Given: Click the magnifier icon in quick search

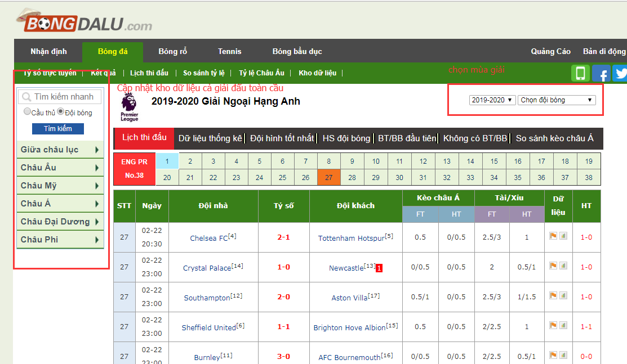Looking at the screenshot, I should pos(26,97).
